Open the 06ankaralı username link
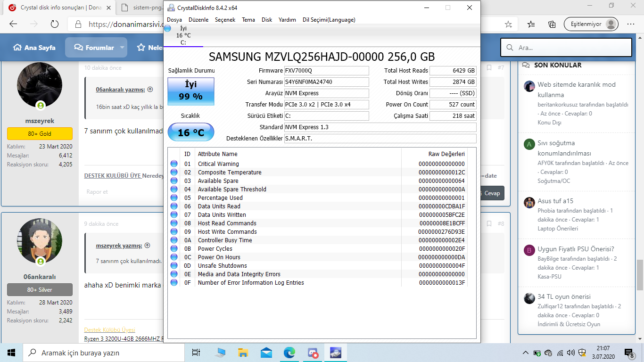 tap(40, 277)
